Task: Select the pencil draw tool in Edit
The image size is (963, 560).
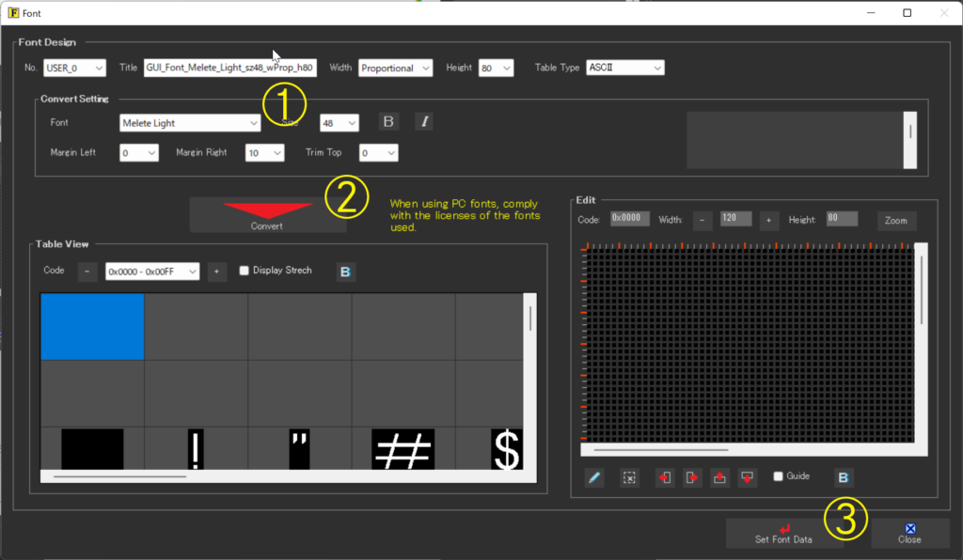Action: (x=594, y=477)
